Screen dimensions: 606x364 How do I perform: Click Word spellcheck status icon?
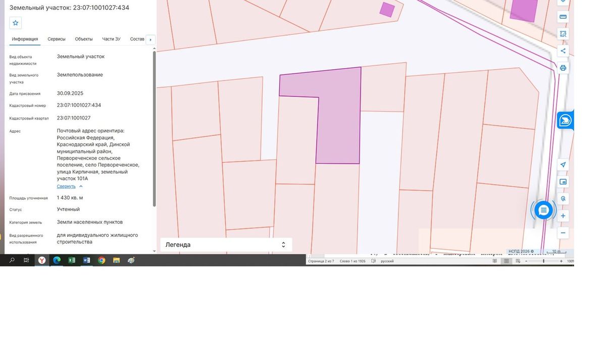point(373,261)
